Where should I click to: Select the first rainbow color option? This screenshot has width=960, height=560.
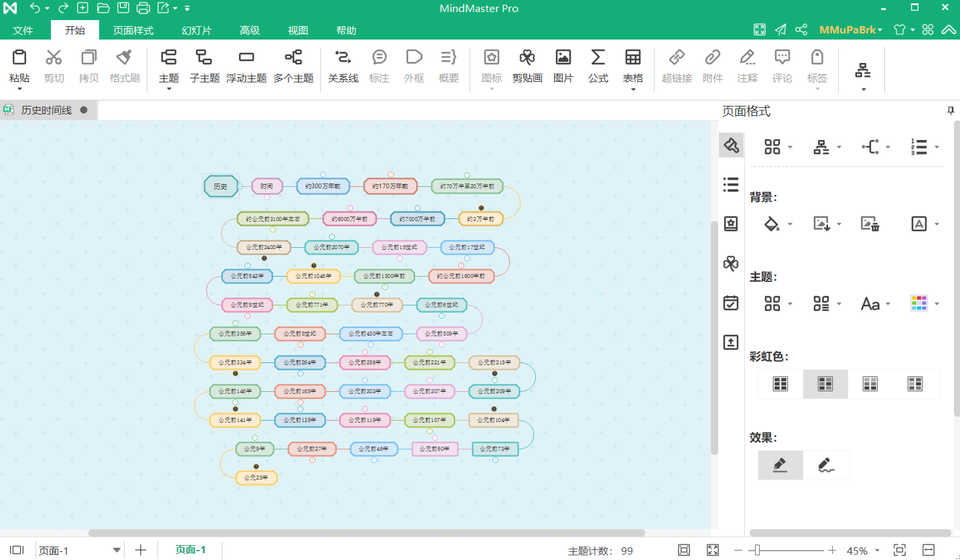point(780,384)
